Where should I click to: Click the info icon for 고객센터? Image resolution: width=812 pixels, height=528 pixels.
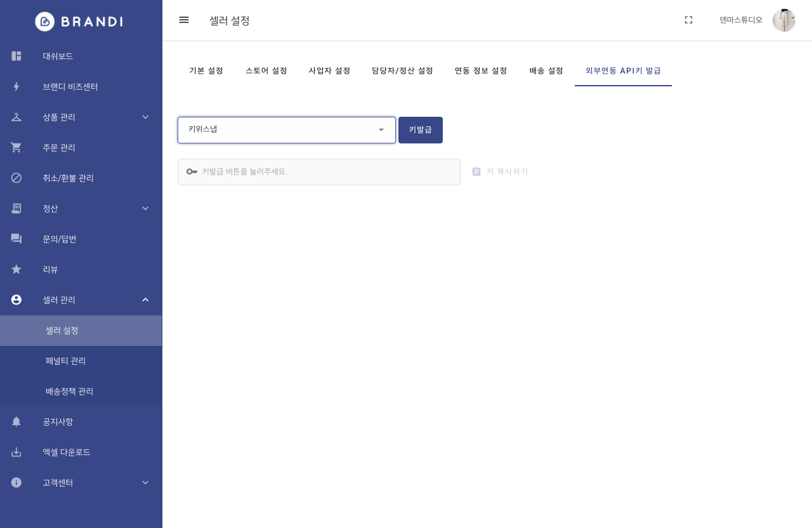tap(16, 482)
